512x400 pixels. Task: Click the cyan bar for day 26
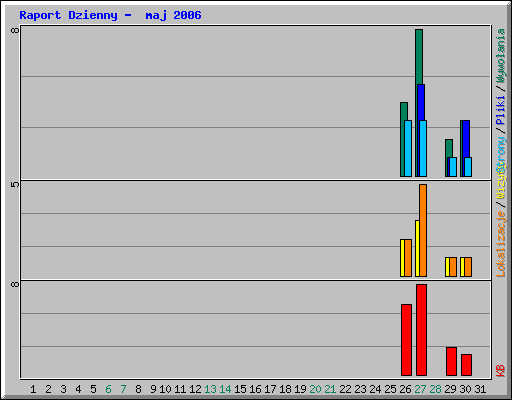pos(408,148)
